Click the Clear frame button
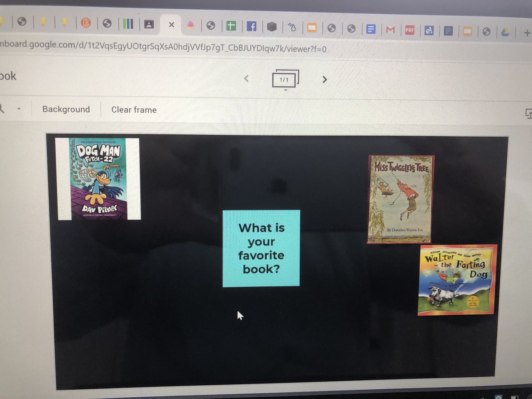 click(x=133, y=110)
